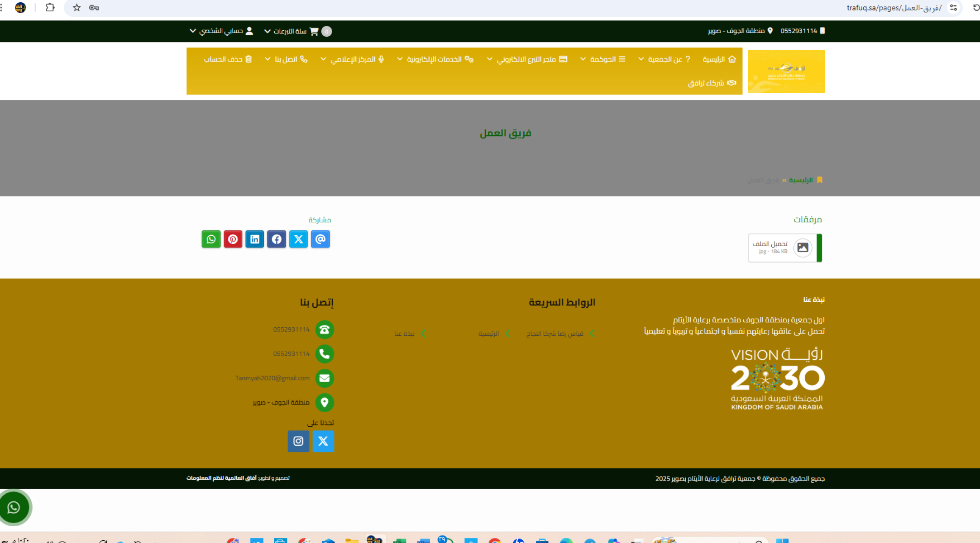Viewport: 980px width, 543px height.
Task: Open browser extensions puzzle icon
Action: pyautogui.click(x=50, y=8)
